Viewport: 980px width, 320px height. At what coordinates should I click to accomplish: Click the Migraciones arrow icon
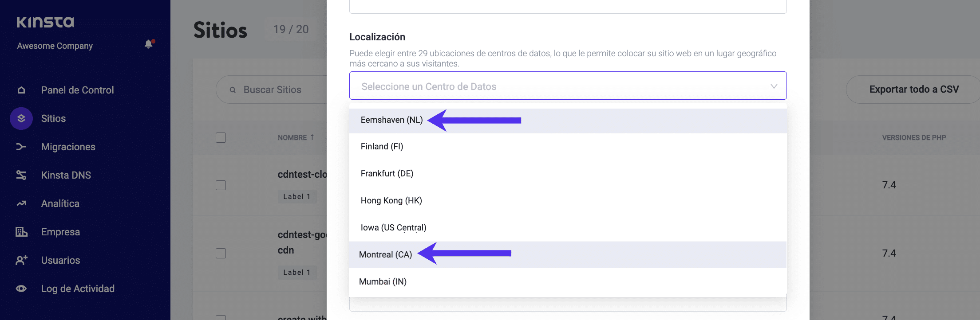point(21,147)
